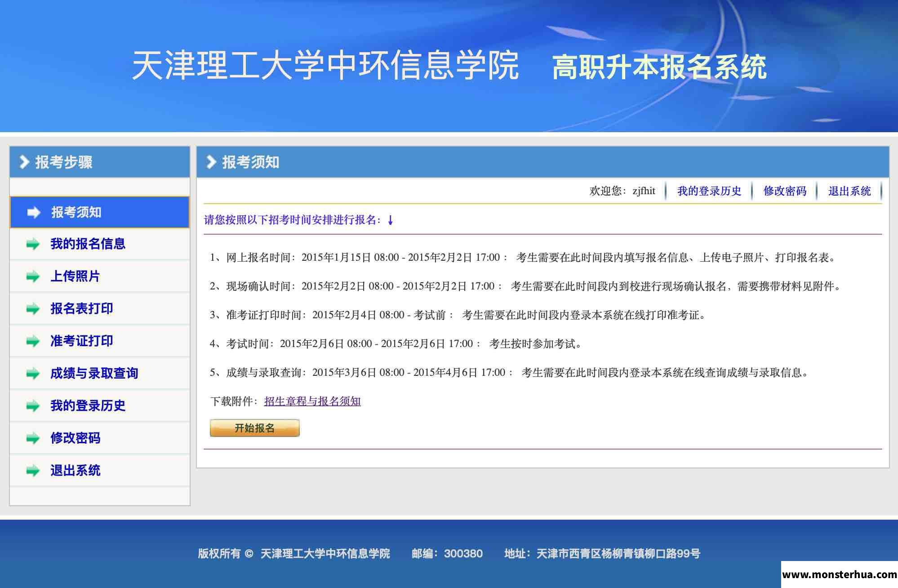Open 修改密码 in the sidebar menu
Viewport: 898px width, 588px height.
pos(100,438)
